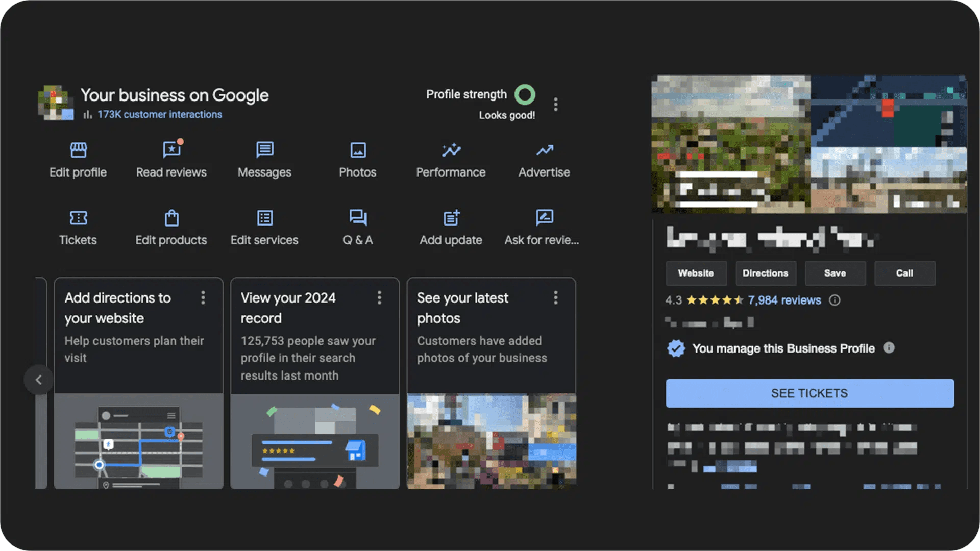This screenshot has width=980, height=551.
Task: Open Read reviews star icon
Action: 172,149
